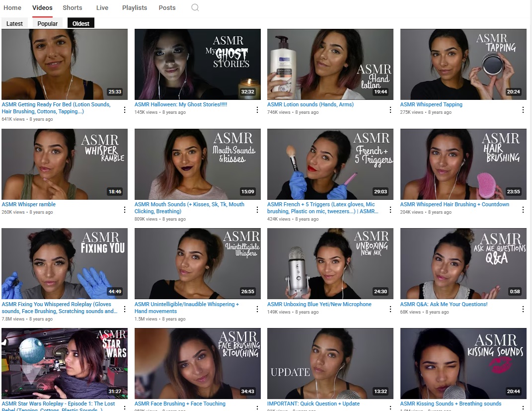Open options menu for ASMR Q&A video
The width and height of the screenshot is (532, 411).
click(x=523, y=309)
